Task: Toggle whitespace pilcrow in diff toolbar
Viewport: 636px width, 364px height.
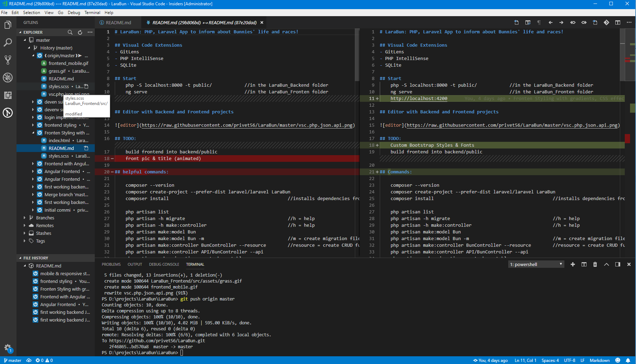Action: point(539,22)
